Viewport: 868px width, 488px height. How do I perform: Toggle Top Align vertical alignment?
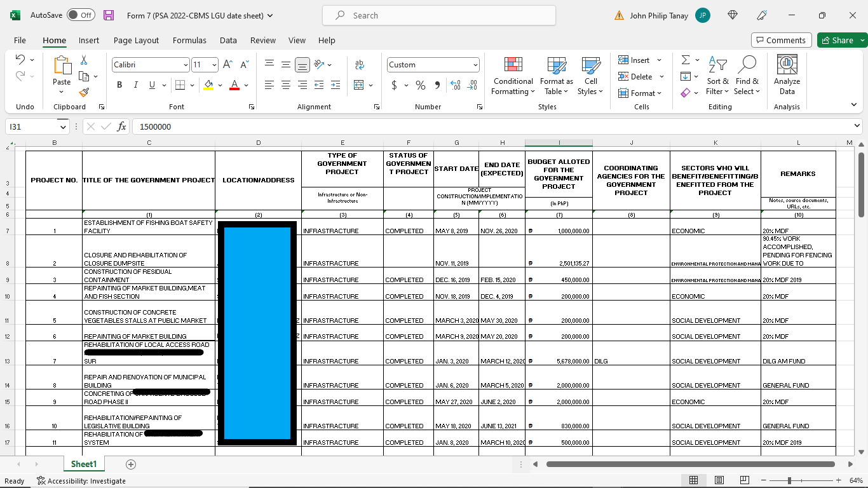(x=269, y=65)
